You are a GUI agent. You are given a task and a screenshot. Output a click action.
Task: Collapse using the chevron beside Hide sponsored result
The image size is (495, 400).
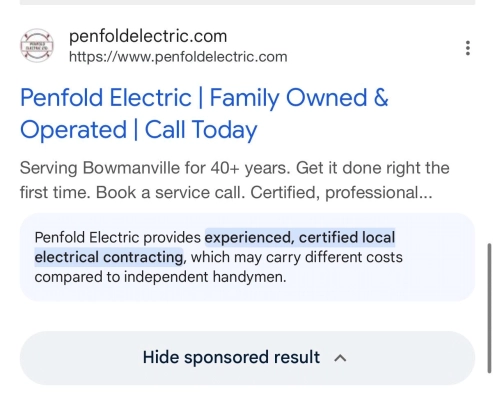[340, 358]
